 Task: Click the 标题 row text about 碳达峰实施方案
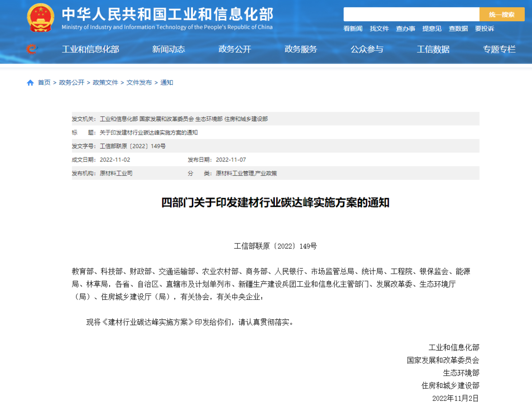tap(149, 133)
